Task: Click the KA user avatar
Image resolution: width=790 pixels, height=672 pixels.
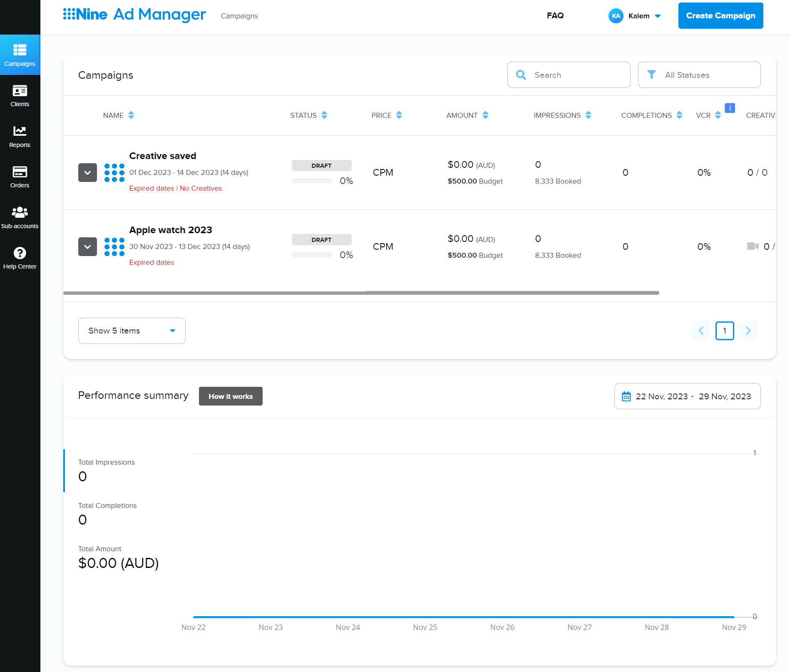Action: [616, 16]
